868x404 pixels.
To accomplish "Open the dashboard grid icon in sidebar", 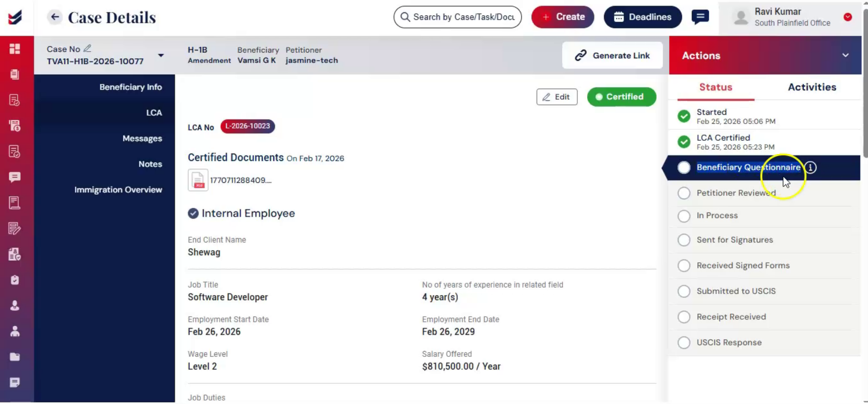I will pos(15,49).
